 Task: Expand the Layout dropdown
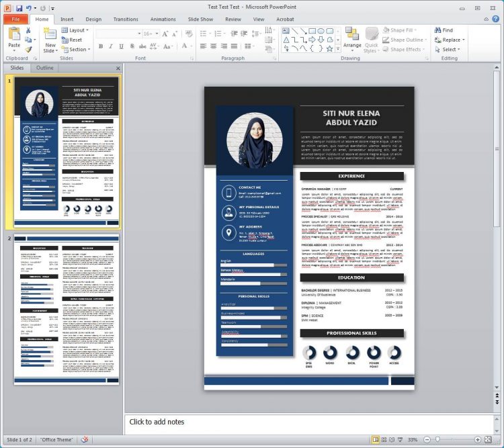(x=75, y=30)
